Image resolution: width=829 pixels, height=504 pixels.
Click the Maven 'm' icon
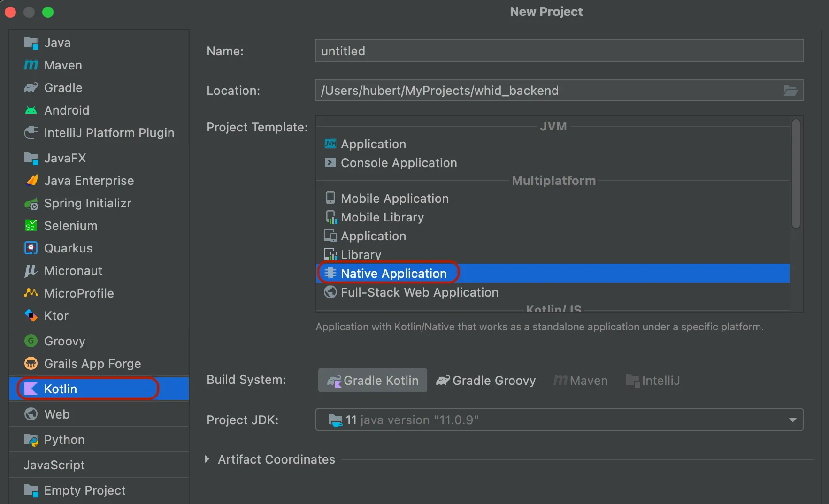tap(31, 65)
